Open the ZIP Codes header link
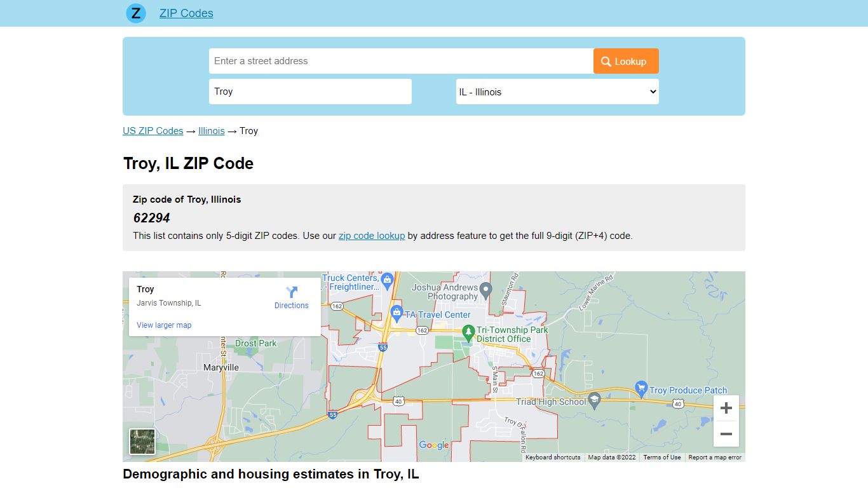868x488 pixels. tap(186, 13)
